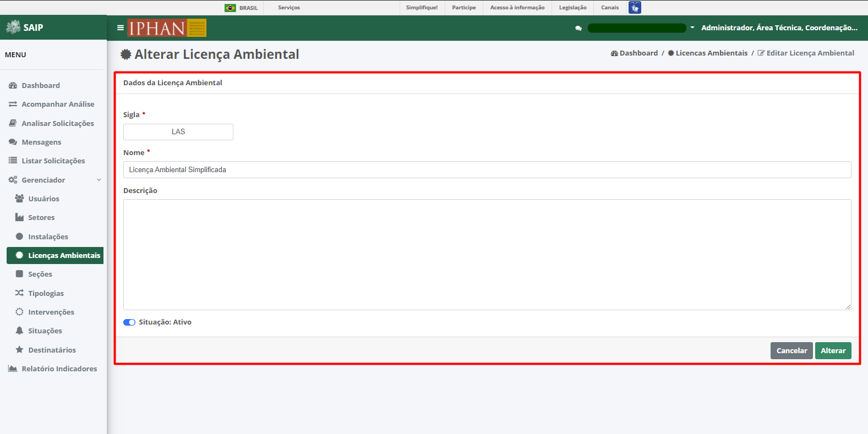Open Setores submenu item
The image size is (868, 434).
click(42, 217)
